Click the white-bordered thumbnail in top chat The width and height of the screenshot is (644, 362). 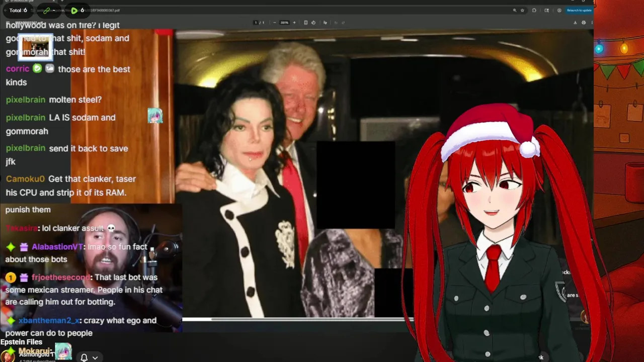tap(36, 46)
